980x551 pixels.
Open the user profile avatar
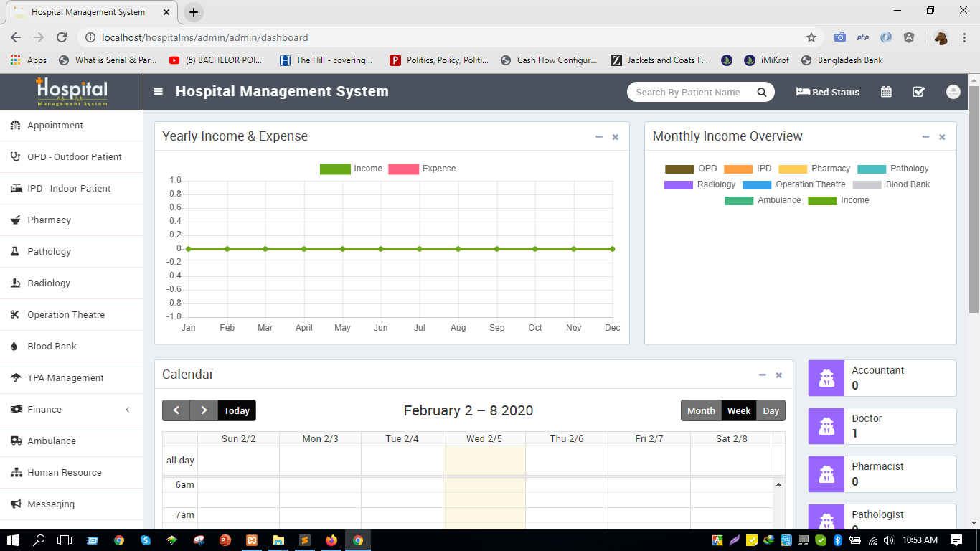click(953, 92)
